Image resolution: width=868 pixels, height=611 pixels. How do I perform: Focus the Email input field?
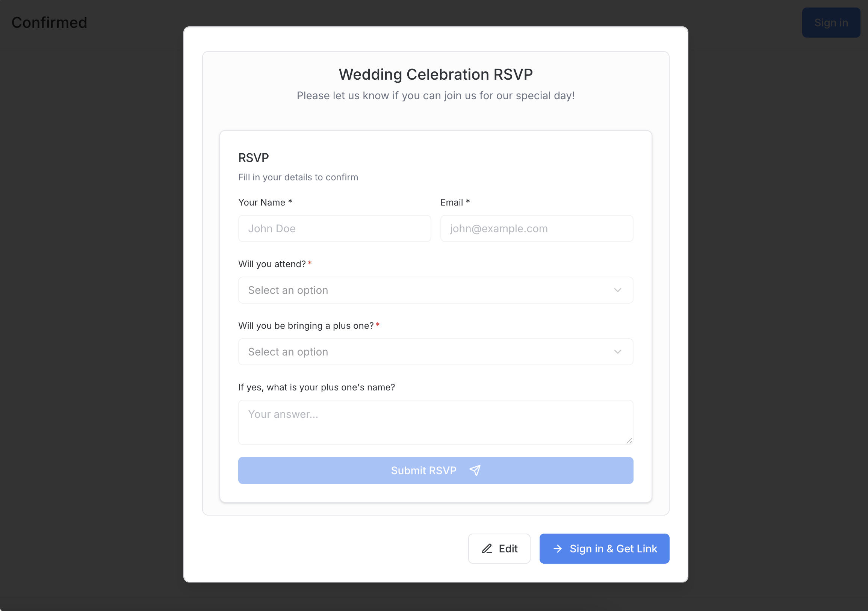537,228
